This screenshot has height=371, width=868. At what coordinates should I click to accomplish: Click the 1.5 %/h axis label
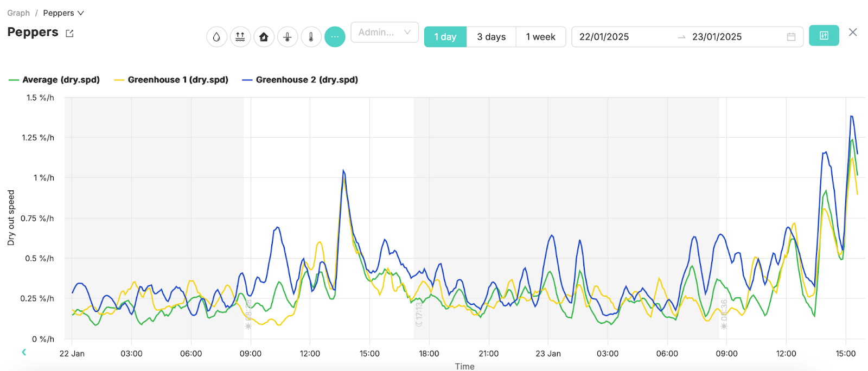pyautogui.click(x=41, y=98)
